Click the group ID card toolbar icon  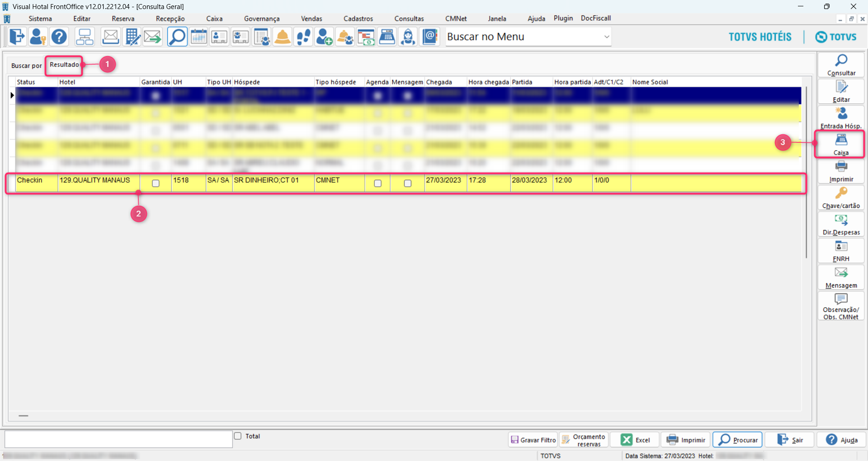[x=241, y=37]
